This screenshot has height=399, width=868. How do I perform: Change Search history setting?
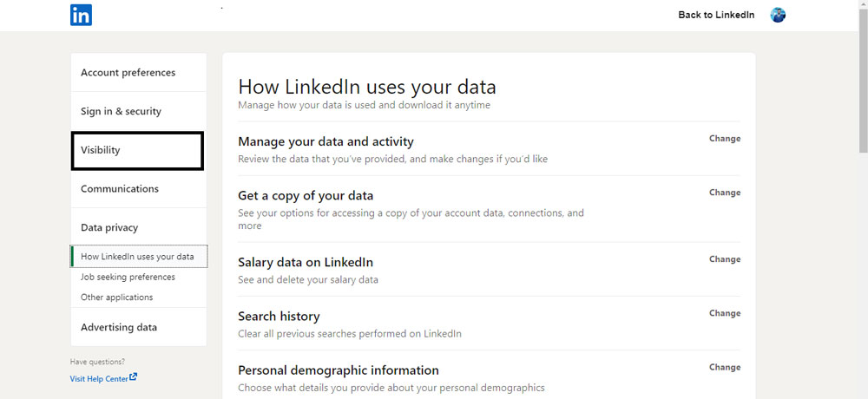click(x=725, y=313)
